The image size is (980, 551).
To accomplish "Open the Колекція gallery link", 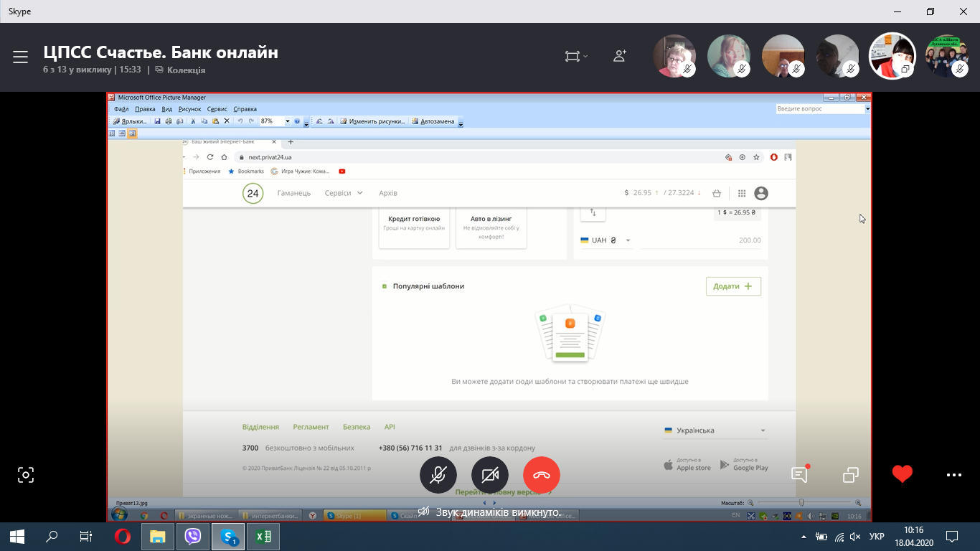I will coord(180,70).
